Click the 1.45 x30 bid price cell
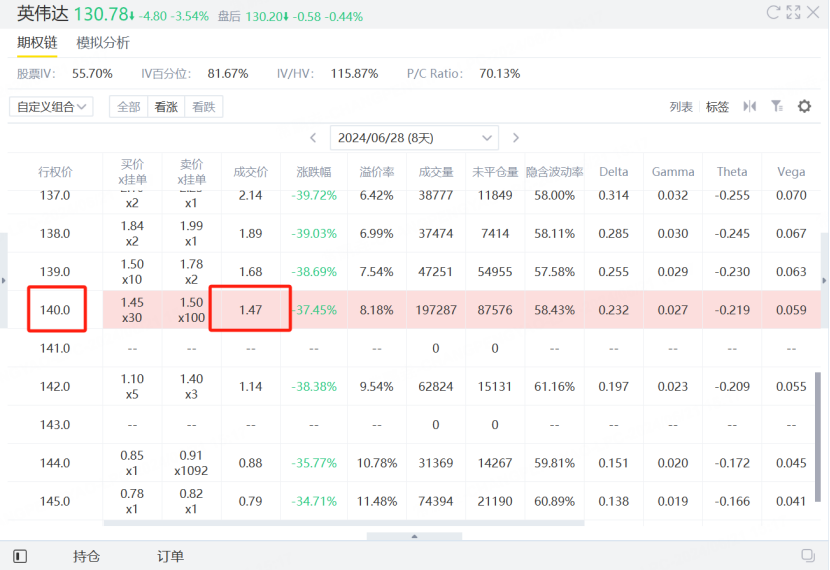Image resolution: width=830 pixels, height=570 pixels. click(132, 310)
